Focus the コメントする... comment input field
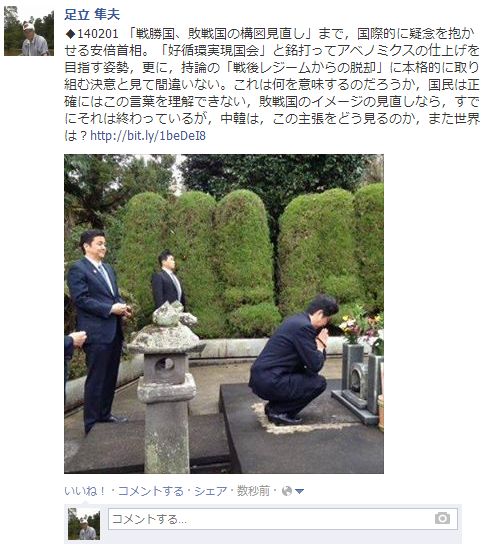 point(283,519)
